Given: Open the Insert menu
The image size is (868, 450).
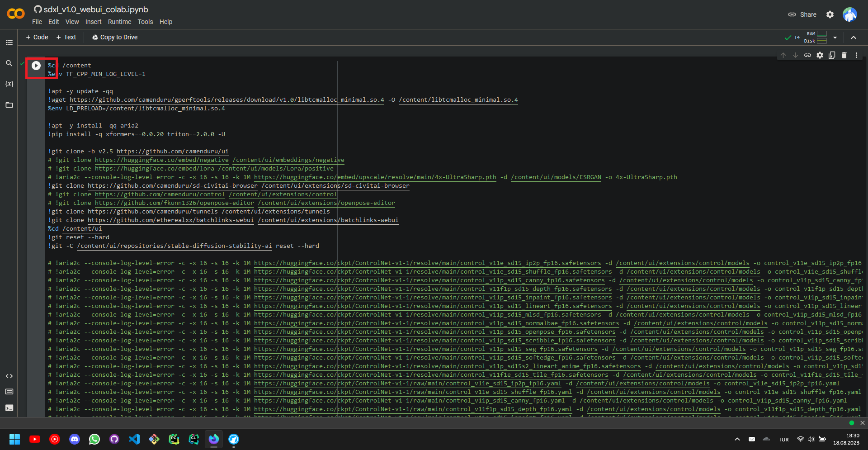Looking at the screenshot, I should (93, 22).
